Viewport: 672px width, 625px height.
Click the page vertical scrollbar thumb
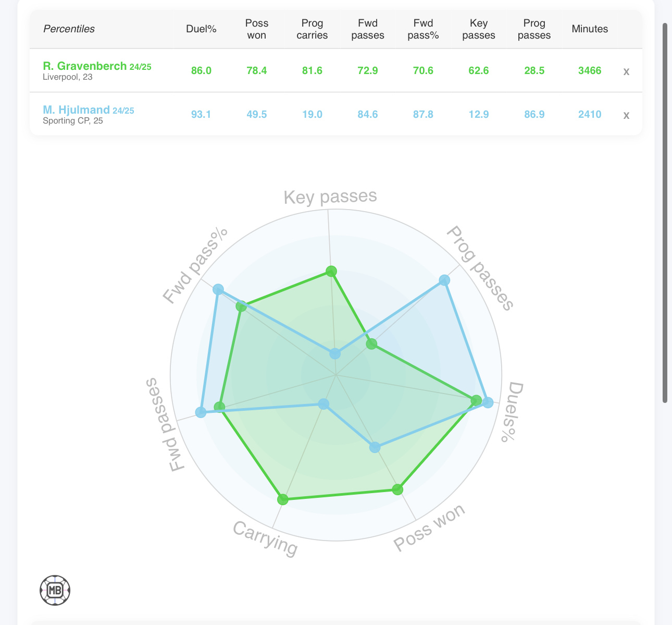coord(665,213)
